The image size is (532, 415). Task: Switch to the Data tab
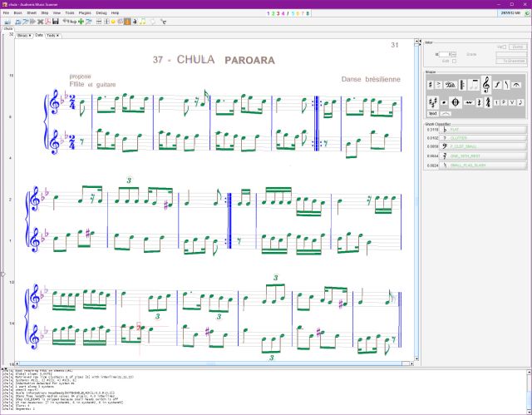coord(39,35)
